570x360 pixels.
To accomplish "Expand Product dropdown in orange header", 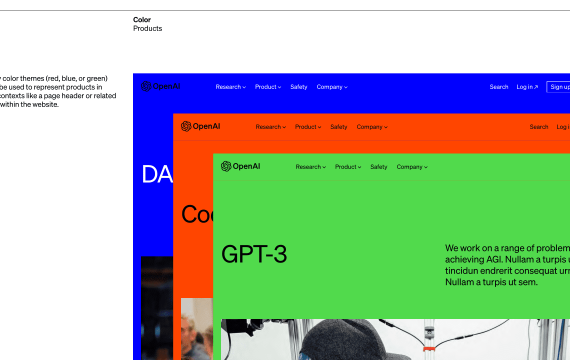I will click(308, 127).
